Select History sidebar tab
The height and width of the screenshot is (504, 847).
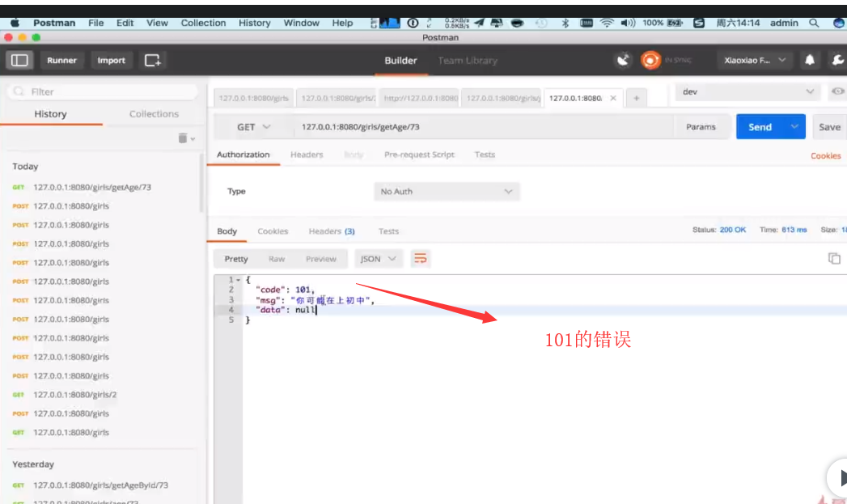[50, 114]
